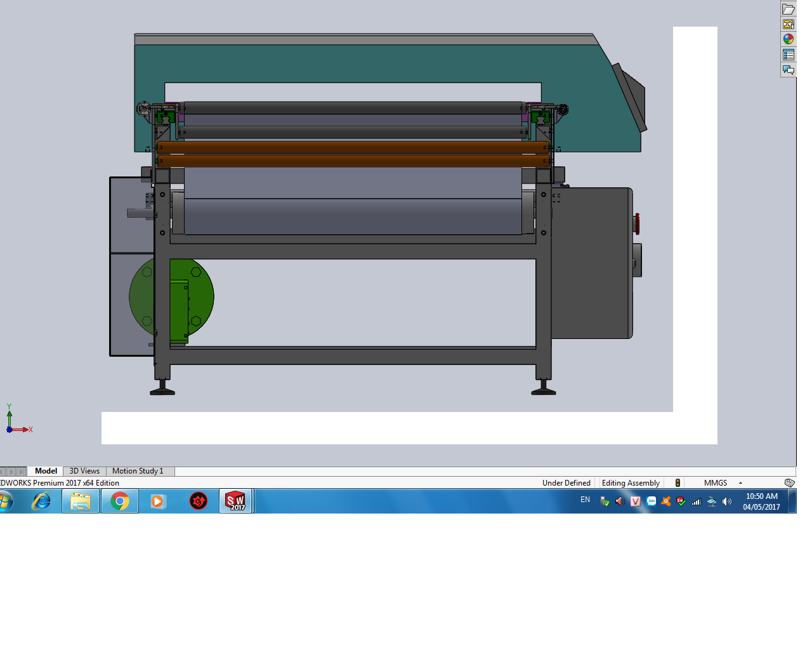Click the white volume speaker tray icon

click(727, 501)
